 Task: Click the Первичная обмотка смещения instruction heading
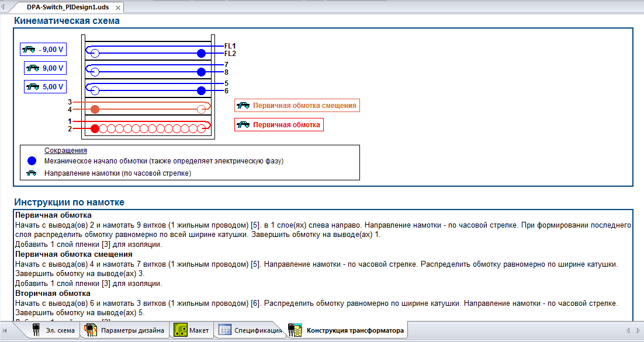(74, 254)
